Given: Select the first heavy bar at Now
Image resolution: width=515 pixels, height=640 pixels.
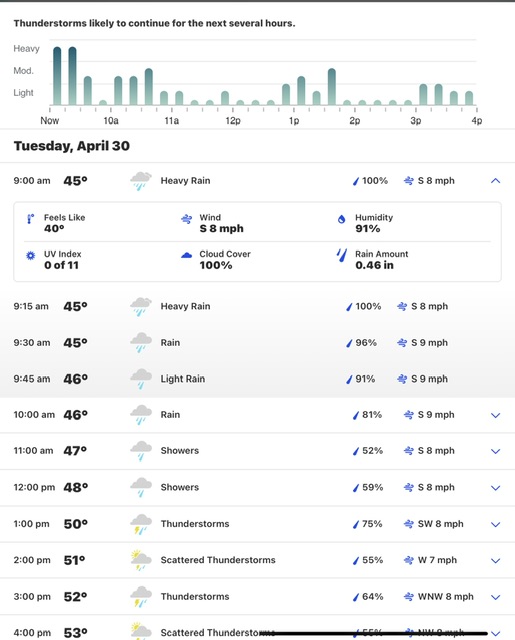Looking at the screenshot, I should 57,76.
